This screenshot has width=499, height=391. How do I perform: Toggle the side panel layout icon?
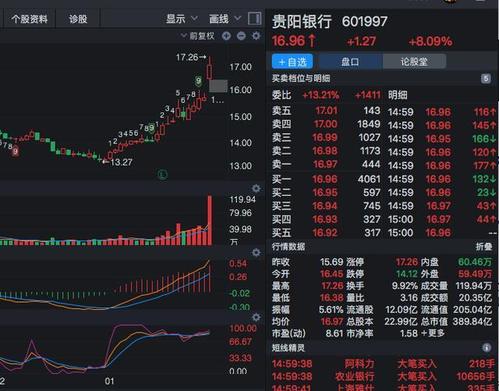tap(255, 18)
